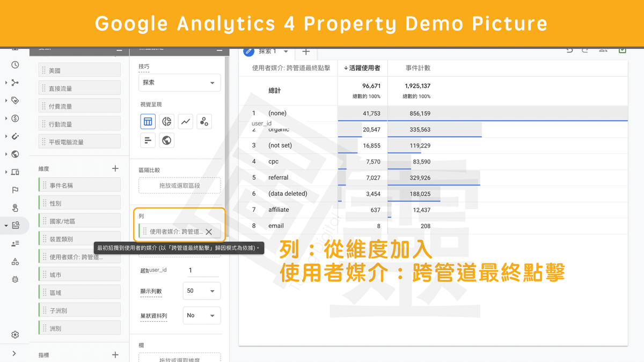Expand the Monetization sidebar section arrow
The width and height of the screenshot is (644, 362).
[x=6, y=119]
